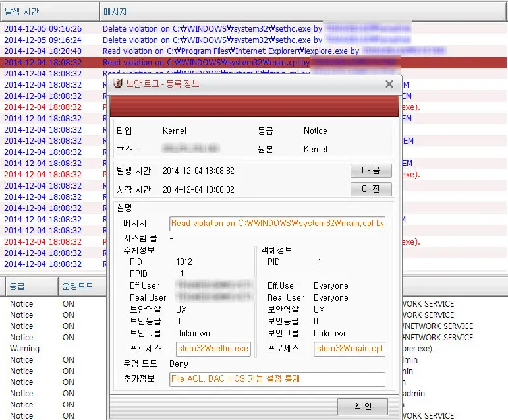This screenshot has width=508, height=420.
Task: Click the shield icon in dialog title bar
Action: pyautogui.click(x=118, y=84)
